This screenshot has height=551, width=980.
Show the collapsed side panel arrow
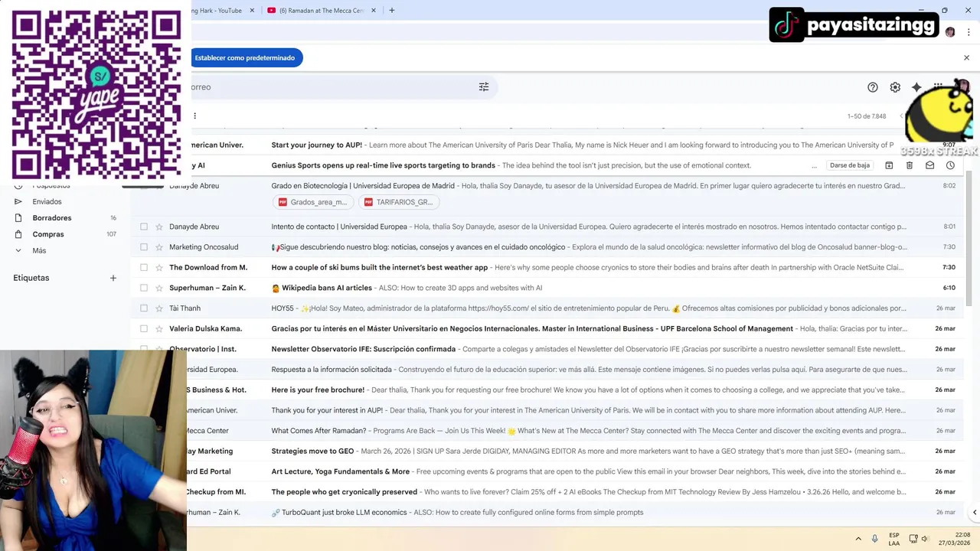(x=974, y=513)
